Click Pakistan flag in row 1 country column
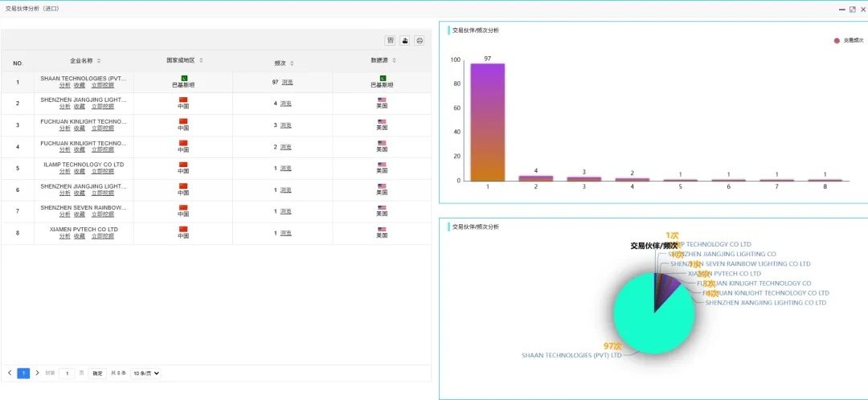 coord(184,78)
